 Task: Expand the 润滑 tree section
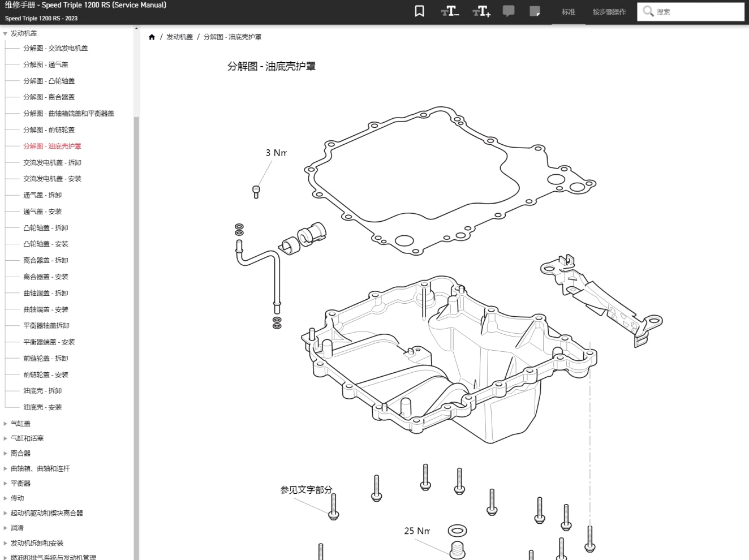(6, 528)
